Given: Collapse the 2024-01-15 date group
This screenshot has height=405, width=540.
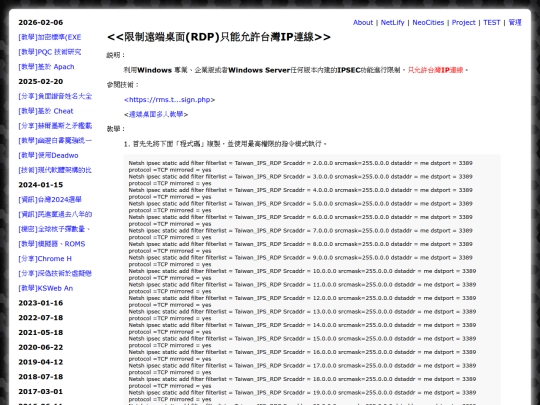Looking at the screenshot, I should [x=41, y=185].
